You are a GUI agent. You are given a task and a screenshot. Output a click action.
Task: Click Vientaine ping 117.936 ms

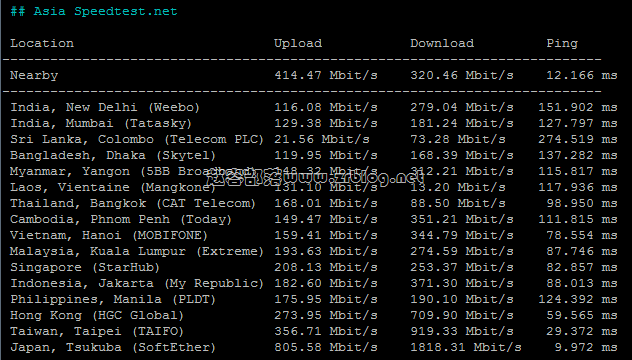point(578,187)
